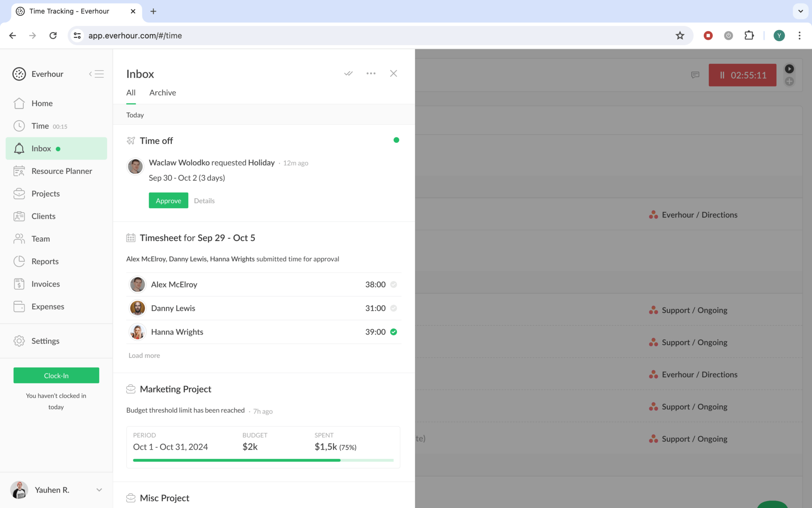Switch to the Archive tab
The width and height of the screenshot is (812, 508).
coord(163,92)
